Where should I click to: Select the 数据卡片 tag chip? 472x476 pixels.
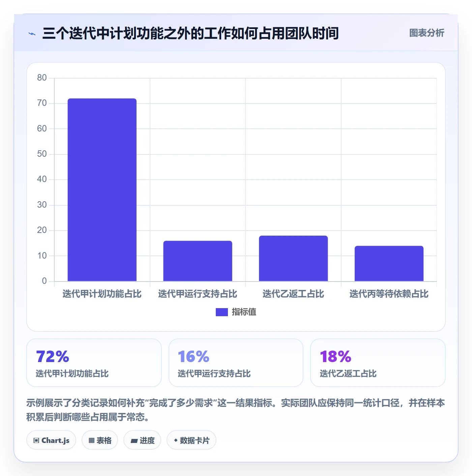point(191,440)
